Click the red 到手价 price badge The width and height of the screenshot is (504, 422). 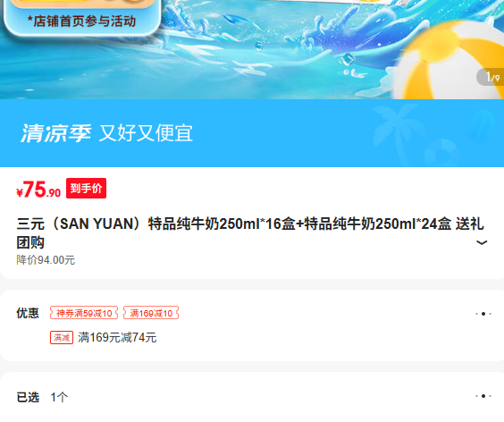(86, 188)
